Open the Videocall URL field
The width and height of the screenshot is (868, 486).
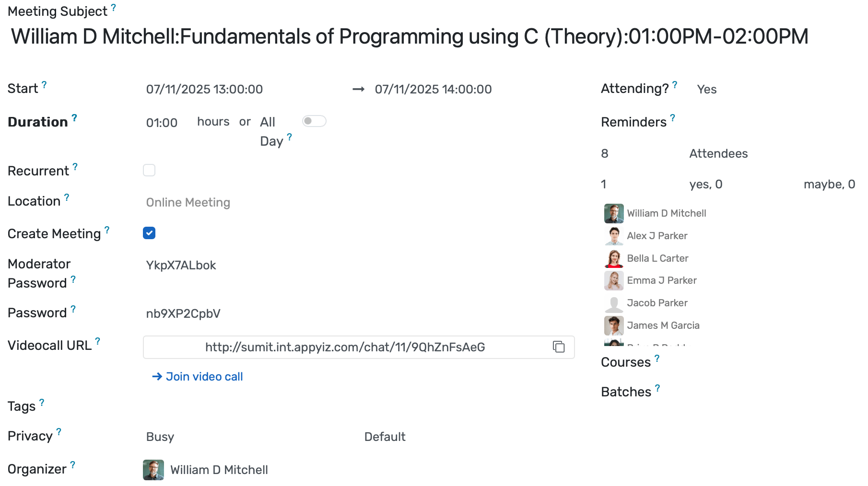click(345, 347)
